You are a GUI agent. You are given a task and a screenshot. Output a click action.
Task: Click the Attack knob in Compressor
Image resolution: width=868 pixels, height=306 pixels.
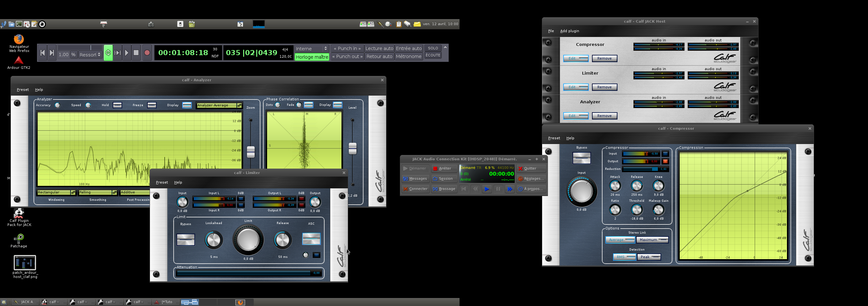pyautogui.click(x=615, y=186)
